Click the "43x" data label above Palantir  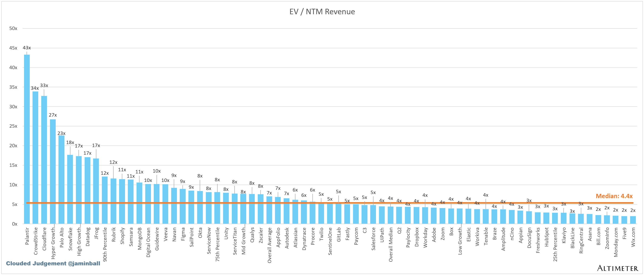pyautogui.click(x=27, y=47)
